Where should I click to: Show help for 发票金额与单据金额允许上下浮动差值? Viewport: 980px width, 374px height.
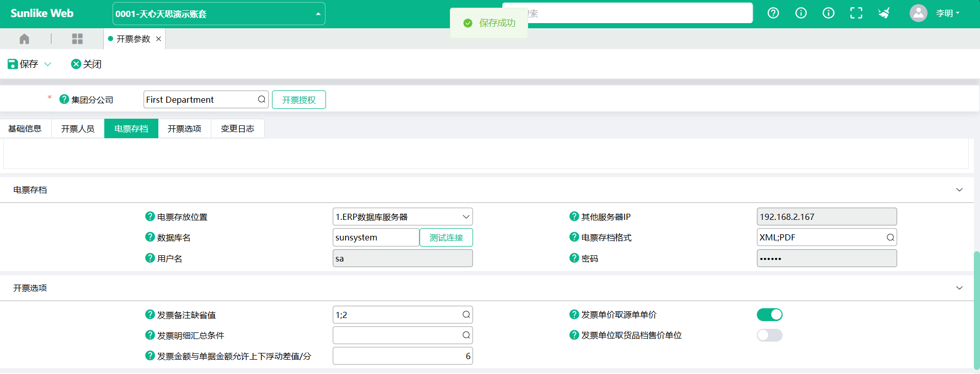tap(150, 356)
